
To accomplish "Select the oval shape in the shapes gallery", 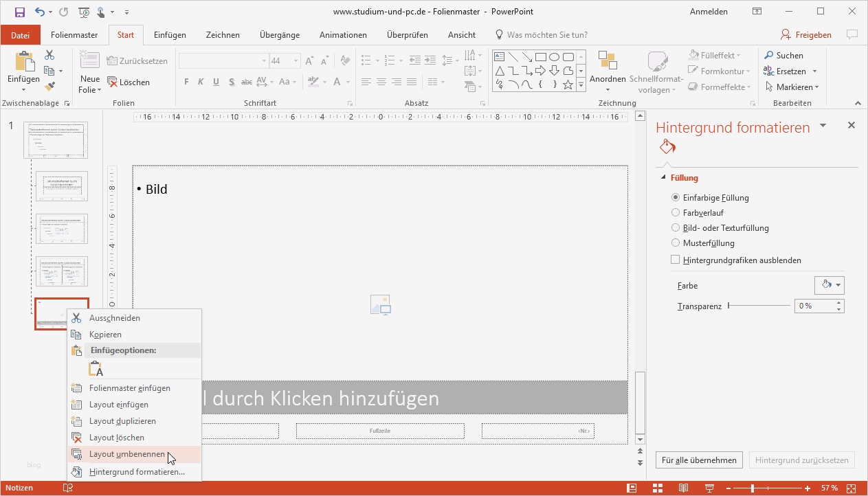I will click(x=554, y=56).
